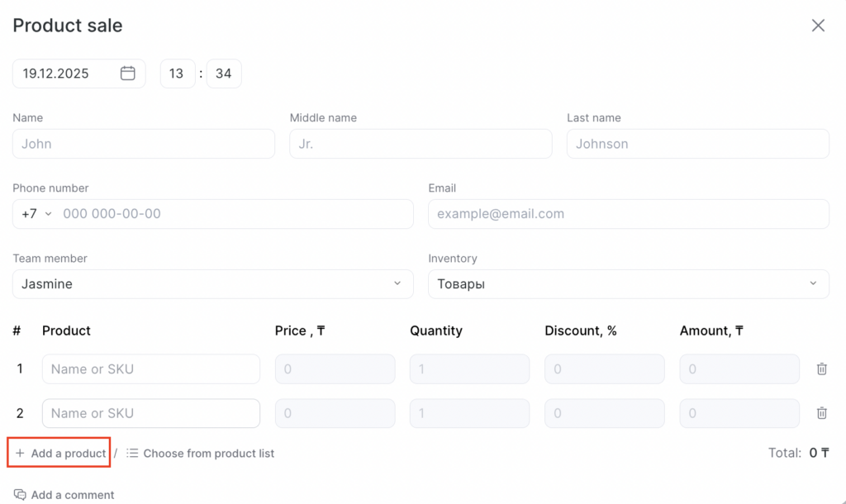Click Add a comment link
Viewport: 846px width, 504px height.
(x=73, y=495)
